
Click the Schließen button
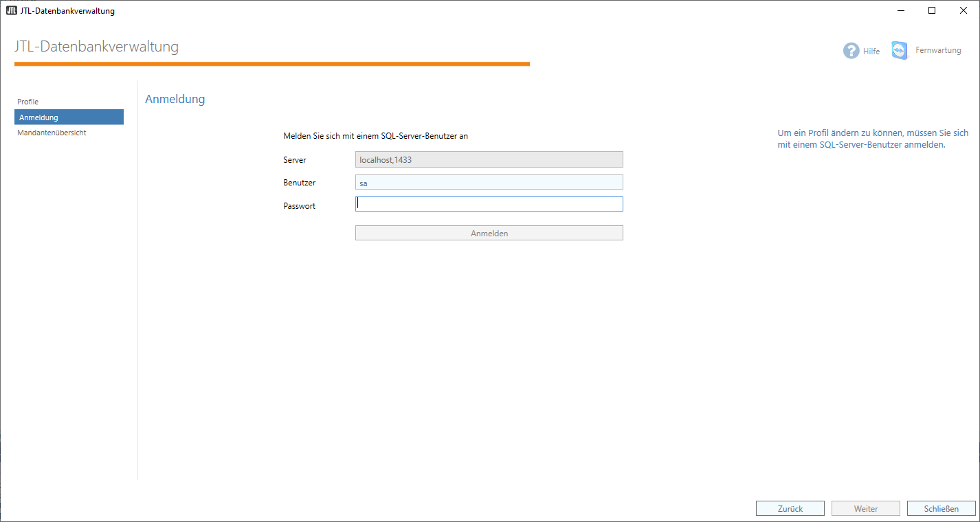tap(942, 509)
